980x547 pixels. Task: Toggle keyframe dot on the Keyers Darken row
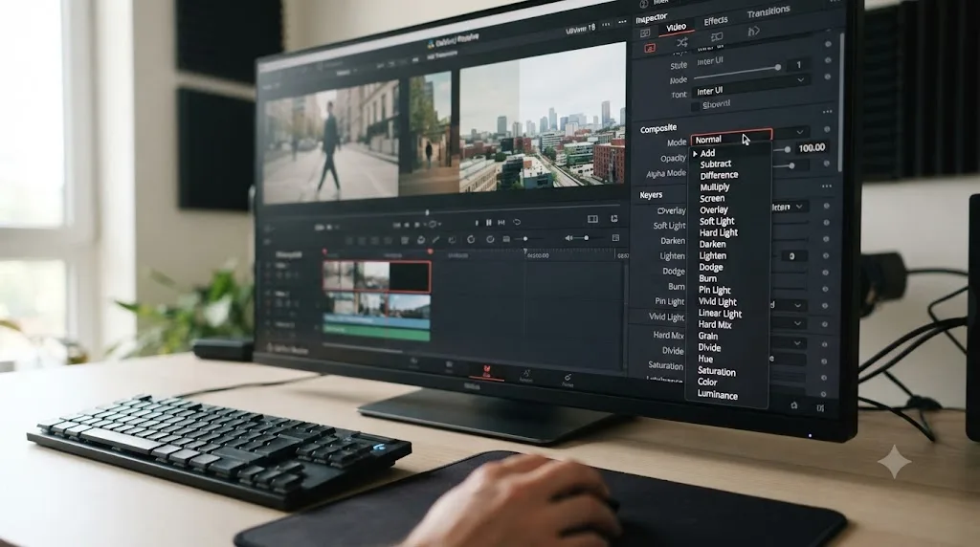coord(826,238)
